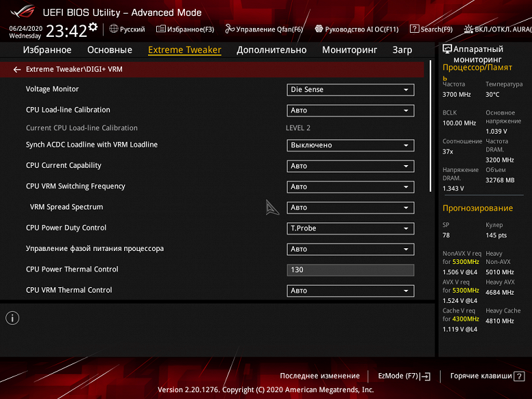This screenshot has width=532, height=399.
Task: Open time settings via gear icon
Action: click(93, 27)
